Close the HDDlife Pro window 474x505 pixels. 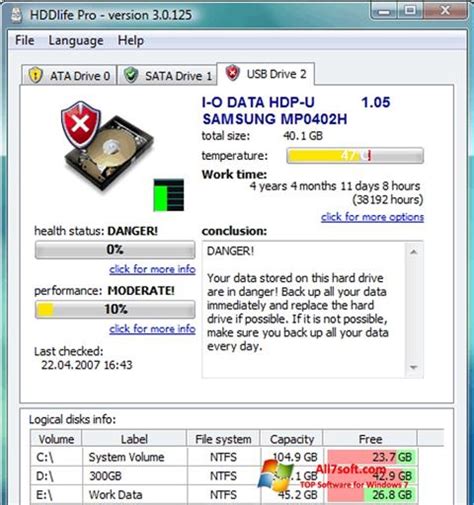pyautogui.click(x=446, y=11)
